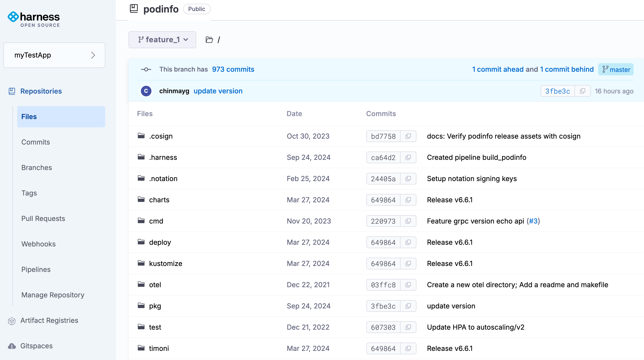Screen dimensions: 644x360
Task: Copy the 03ffc8 commit SHA
Action: click(408, 285)
